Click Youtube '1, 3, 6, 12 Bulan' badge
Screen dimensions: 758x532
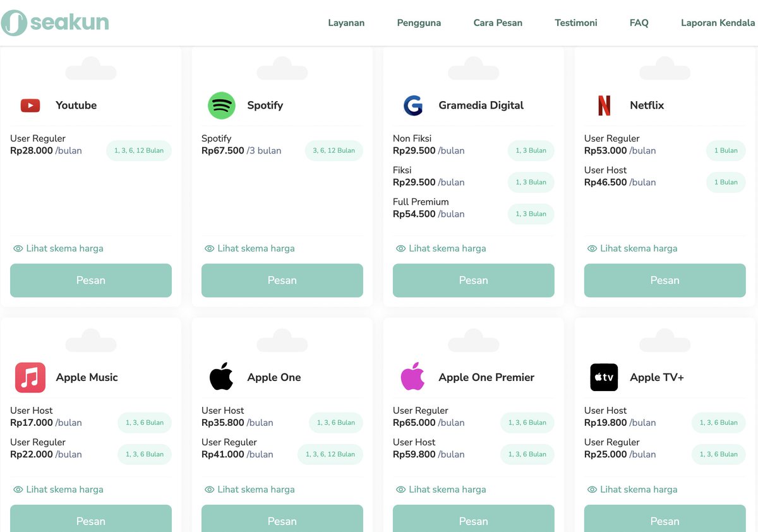(139, 150)
